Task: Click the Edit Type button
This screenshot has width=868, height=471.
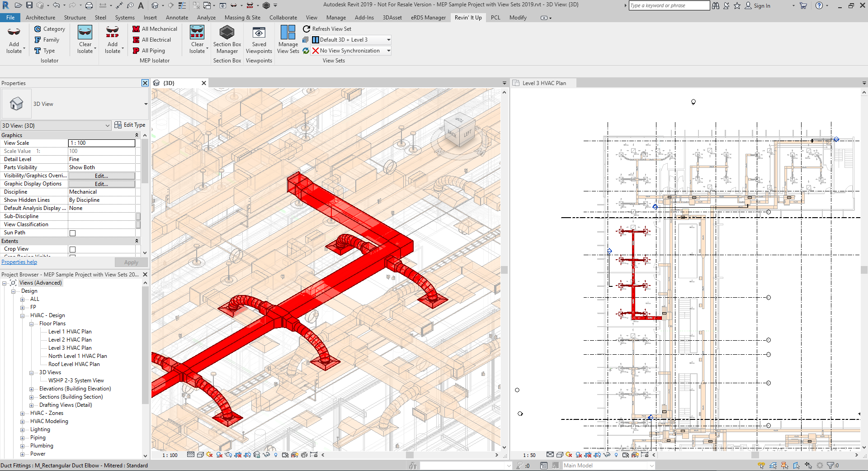Action: coord(130,125)
